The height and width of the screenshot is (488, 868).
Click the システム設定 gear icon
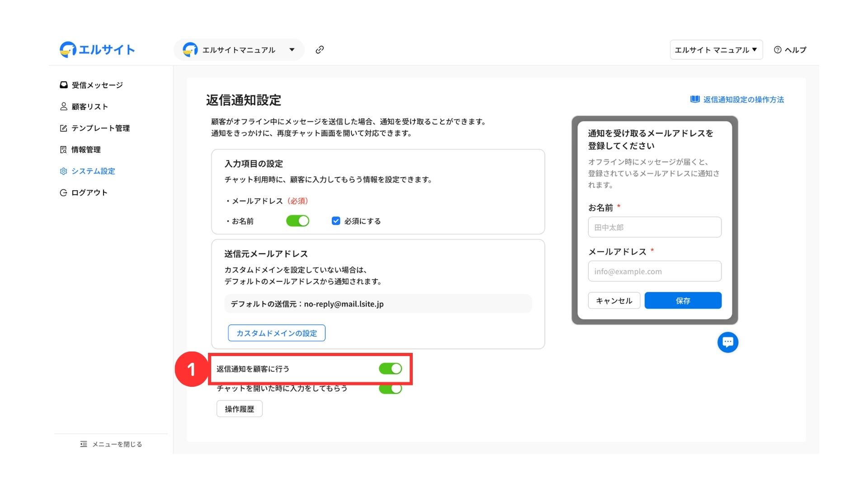point(64,171)
